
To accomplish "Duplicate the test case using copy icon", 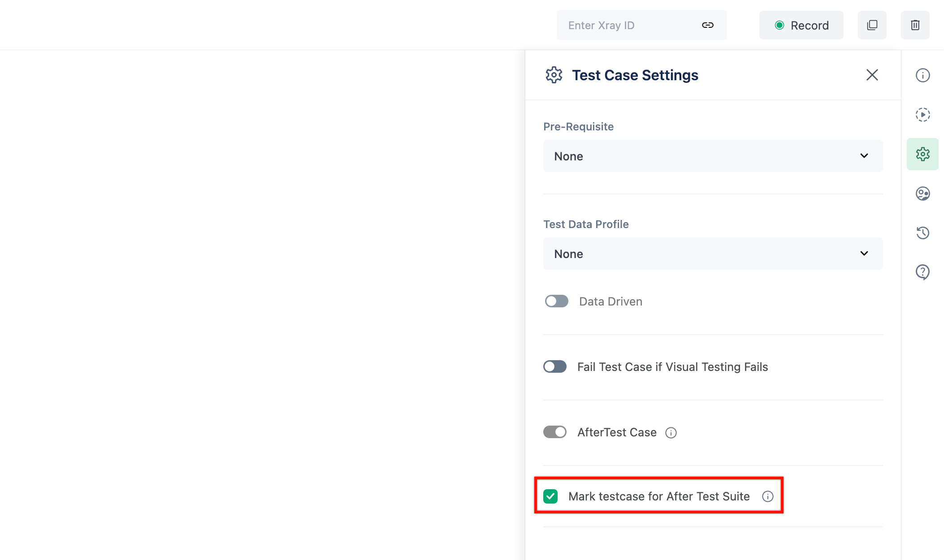I will pyautogui.click(x=872, y=25).
